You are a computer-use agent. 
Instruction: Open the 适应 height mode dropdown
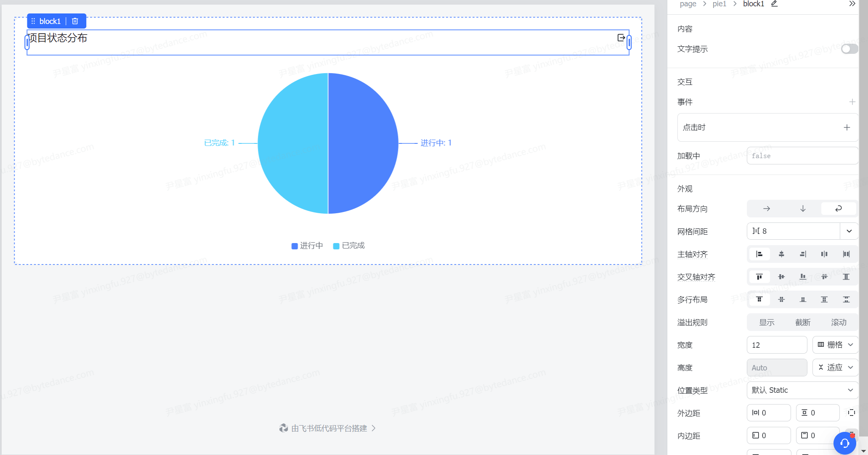pos(835,368)
